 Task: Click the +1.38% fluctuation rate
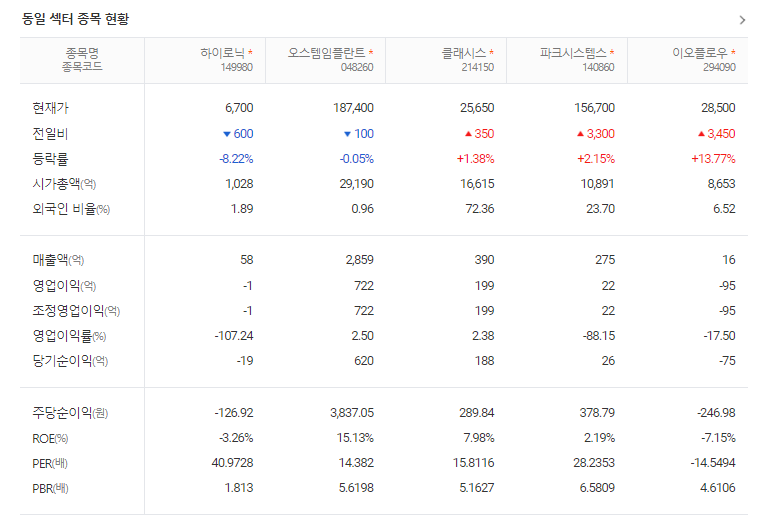click(475, 159)
